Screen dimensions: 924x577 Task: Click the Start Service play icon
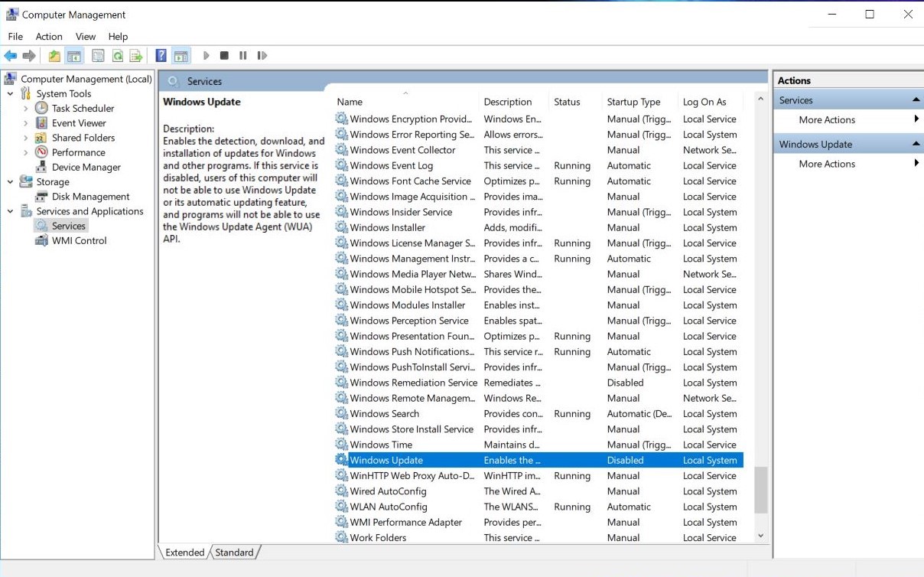coord(206,56)
